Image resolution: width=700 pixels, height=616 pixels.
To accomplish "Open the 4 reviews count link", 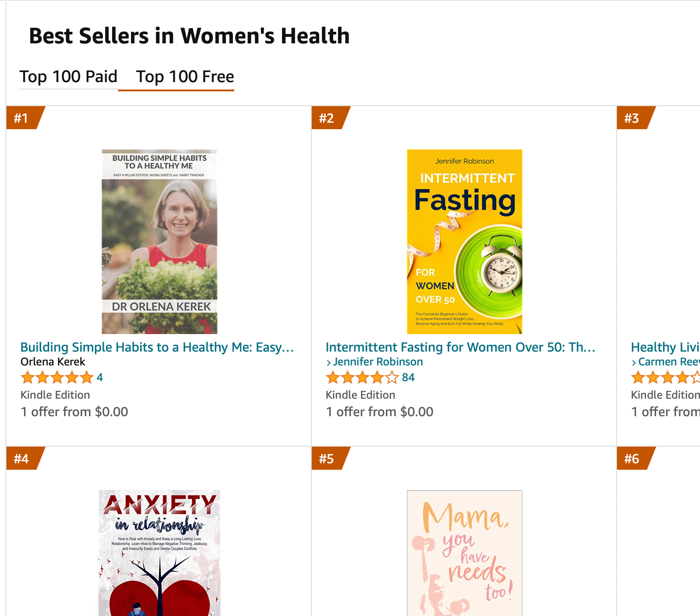I will pos(100,377).
